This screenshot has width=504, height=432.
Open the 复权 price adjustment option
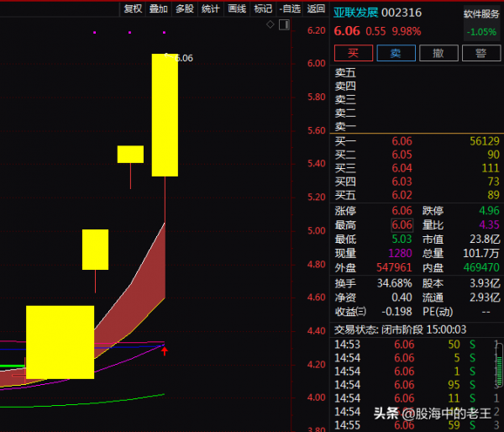point(133,8)
